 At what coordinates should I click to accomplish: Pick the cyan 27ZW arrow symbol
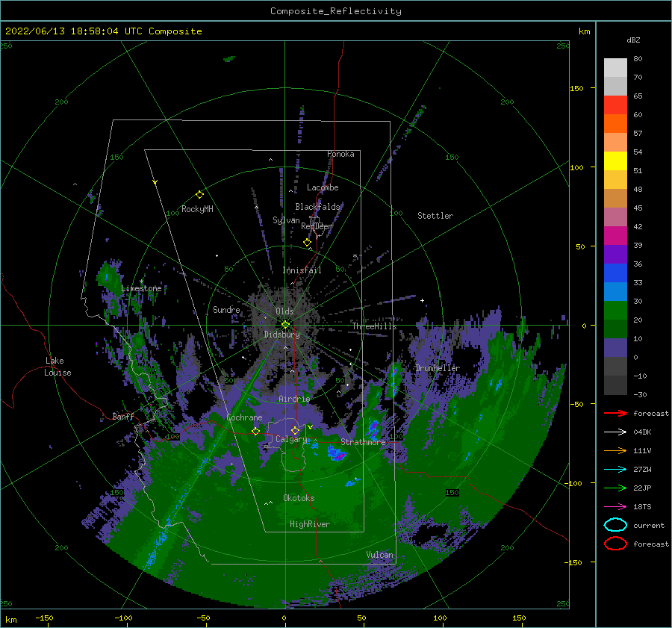click(615, 470)
